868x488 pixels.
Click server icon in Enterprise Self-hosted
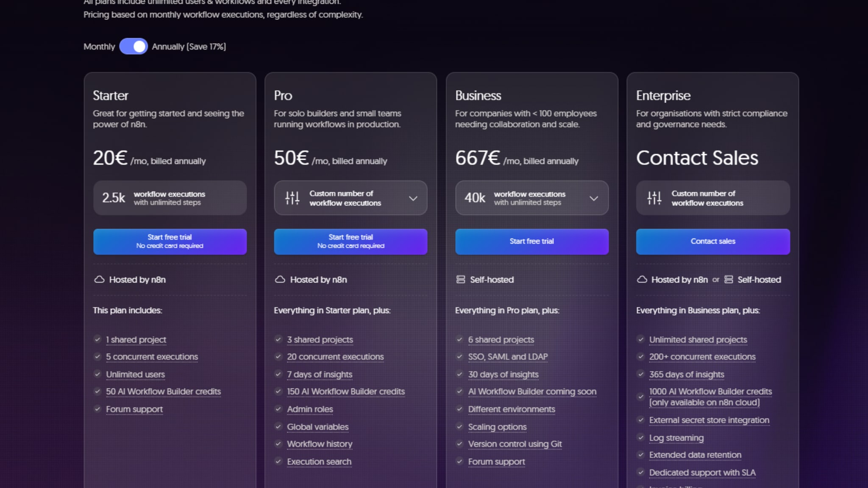[729, 280]
